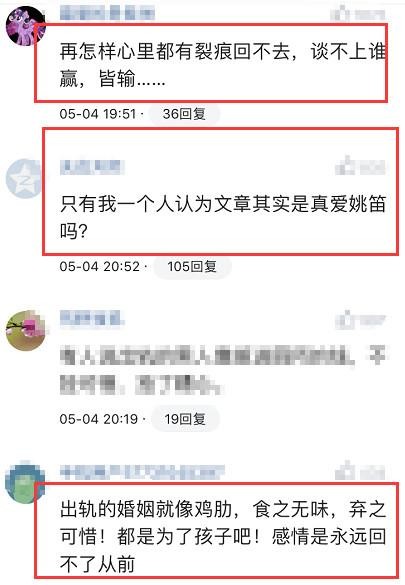Open username above the 真爱姚笛 comment
The image size is (405, 585).
(x=92, y=167)
